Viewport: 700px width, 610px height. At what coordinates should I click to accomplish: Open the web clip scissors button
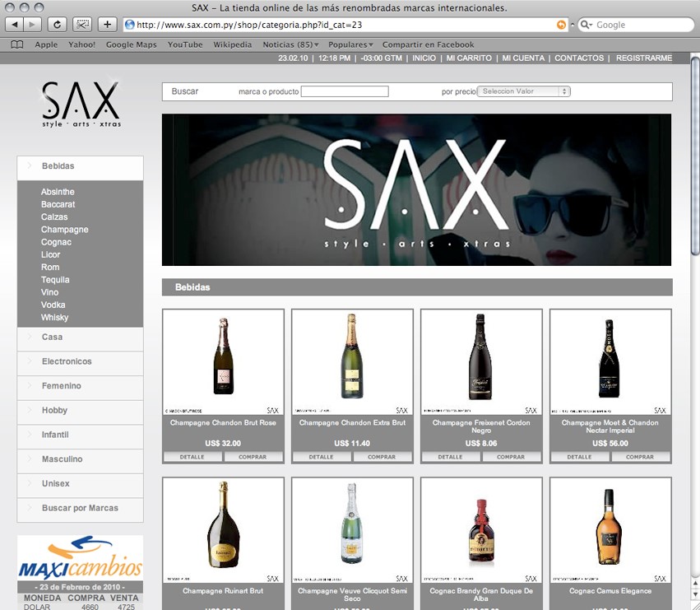pyautogui.click(x=82, y=25)
